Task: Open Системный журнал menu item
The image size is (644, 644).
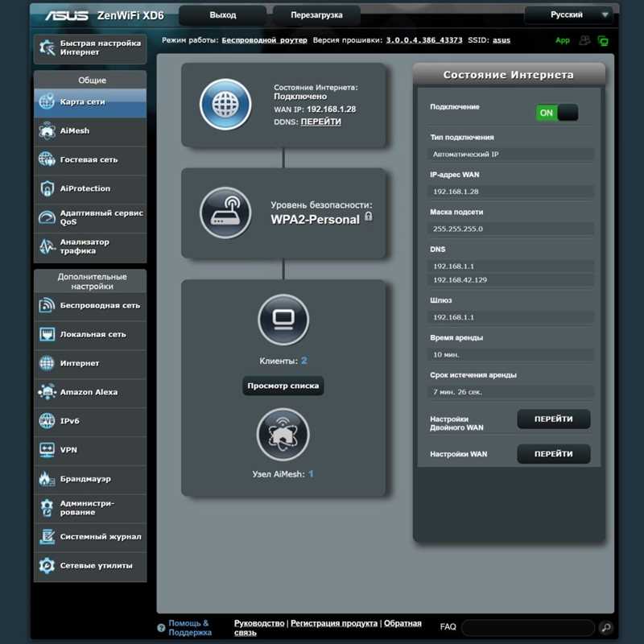Action: click(90, 537)
